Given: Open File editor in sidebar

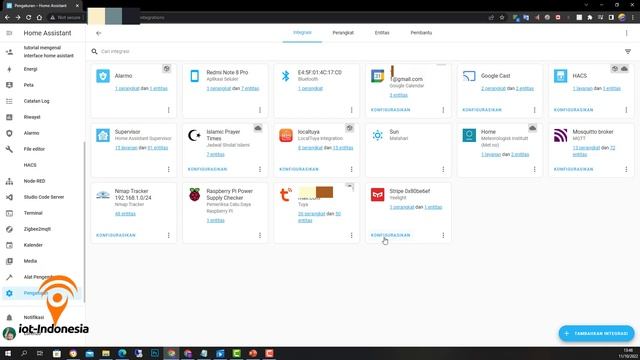Looking at the screenshot, I should pos(34,149).
